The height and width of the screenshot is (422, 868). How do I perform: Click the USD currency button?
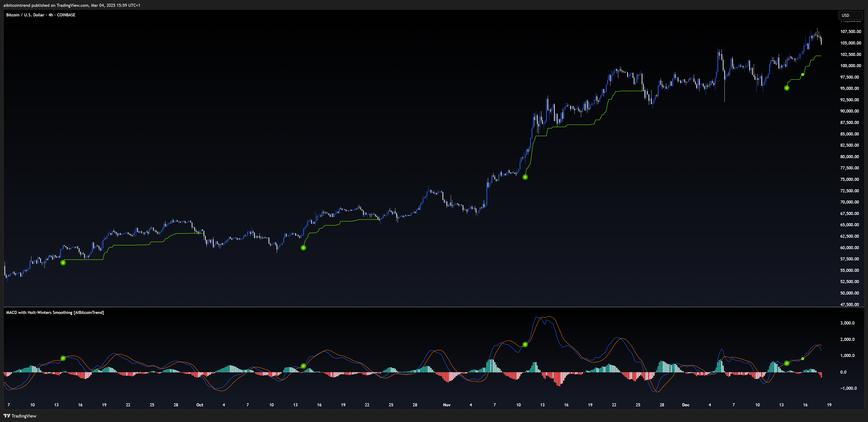coord(850,15)
